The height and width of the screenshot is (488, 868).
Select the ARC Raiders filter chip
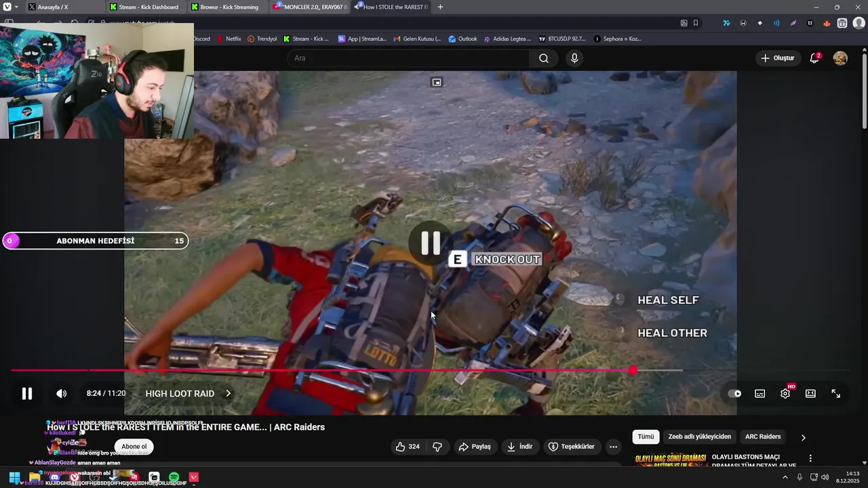click(763, 437)
